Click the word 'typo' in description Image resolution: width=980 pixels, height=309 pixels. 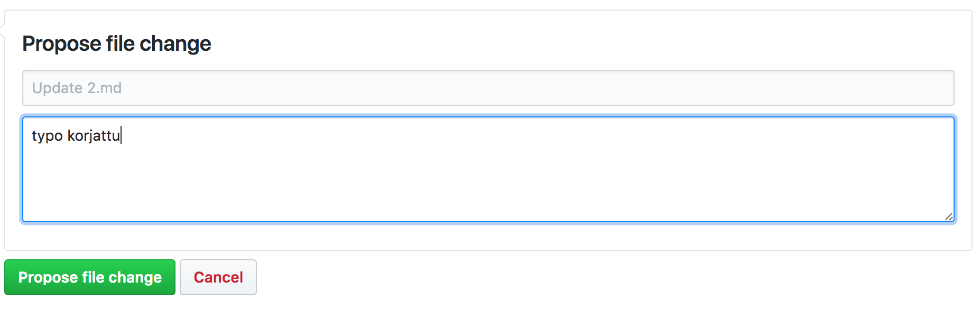tap(47, 136)
